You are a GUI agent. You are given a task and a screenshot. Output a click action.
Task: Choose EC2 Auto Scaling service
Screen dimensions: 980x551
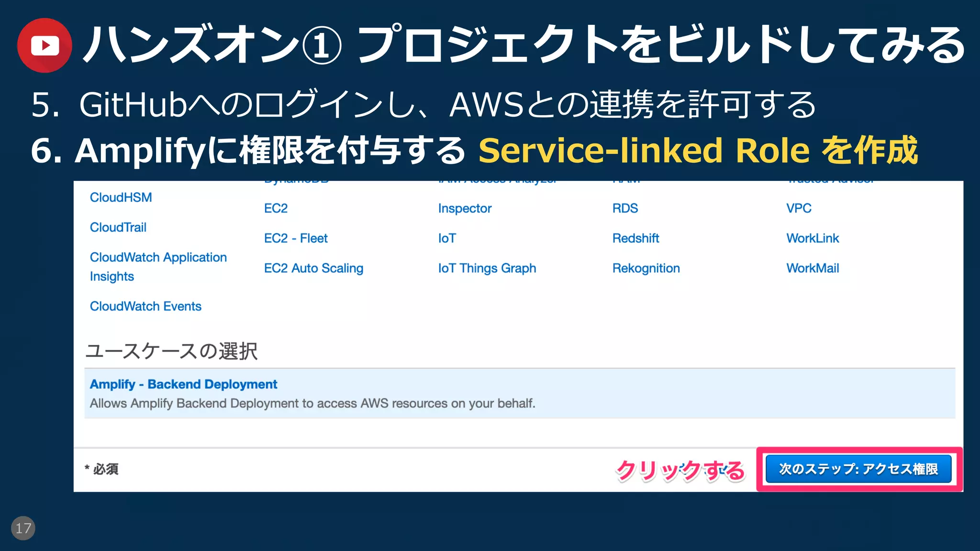[313, 268]
